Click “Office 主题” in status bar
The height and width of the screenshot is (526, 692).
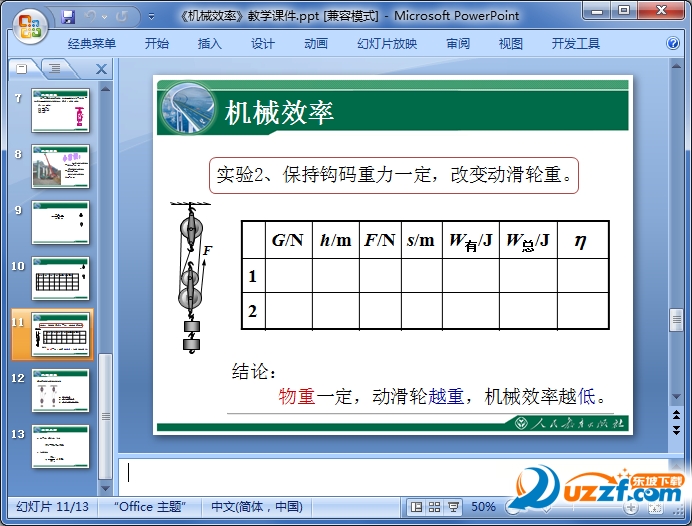150,507
